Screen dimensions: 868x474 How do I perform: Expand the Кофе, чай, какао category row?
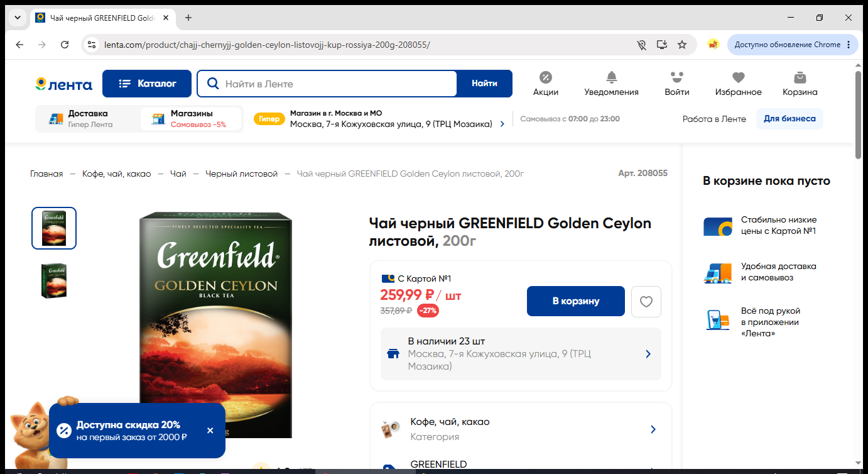521,429
